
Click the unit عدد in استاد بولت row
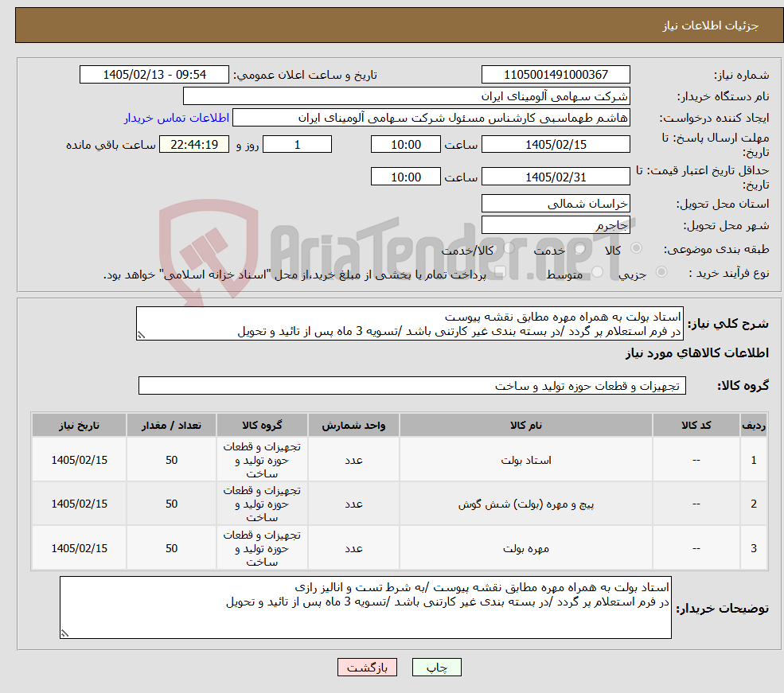353,460
